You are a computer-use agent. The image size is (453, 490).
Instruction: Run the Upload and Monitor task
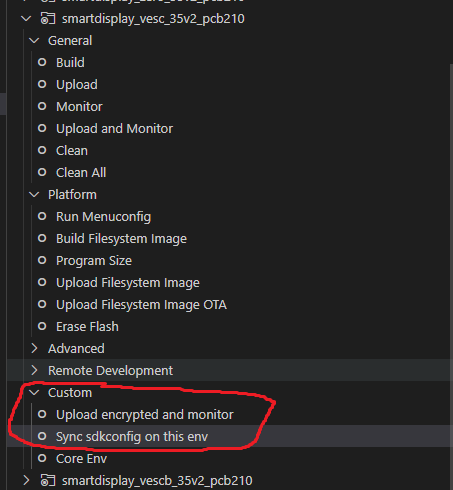(114, 129)
